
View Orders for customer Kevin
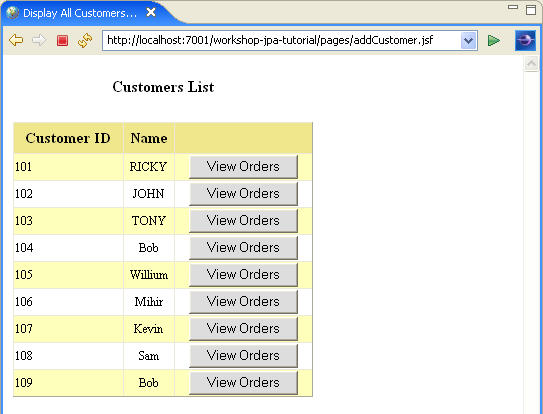243,329
